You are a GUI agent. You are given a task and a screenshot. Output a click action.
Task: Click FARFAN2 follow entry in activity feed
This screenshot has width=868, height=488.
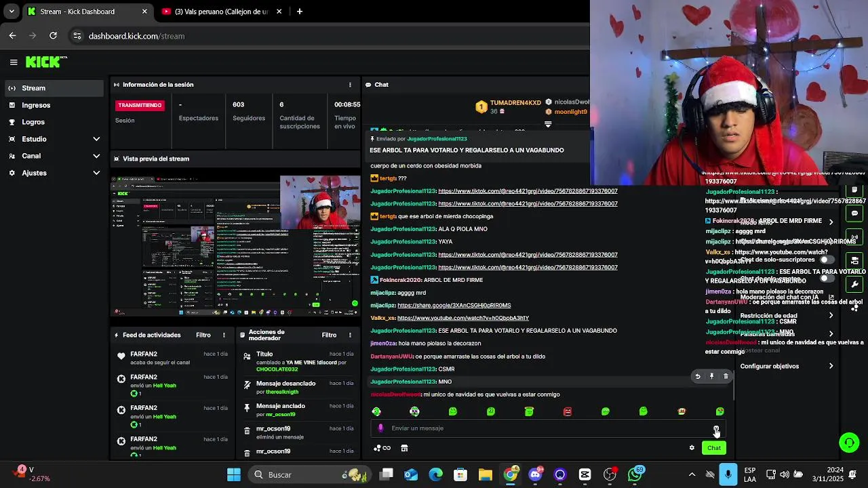pos(170,358)
